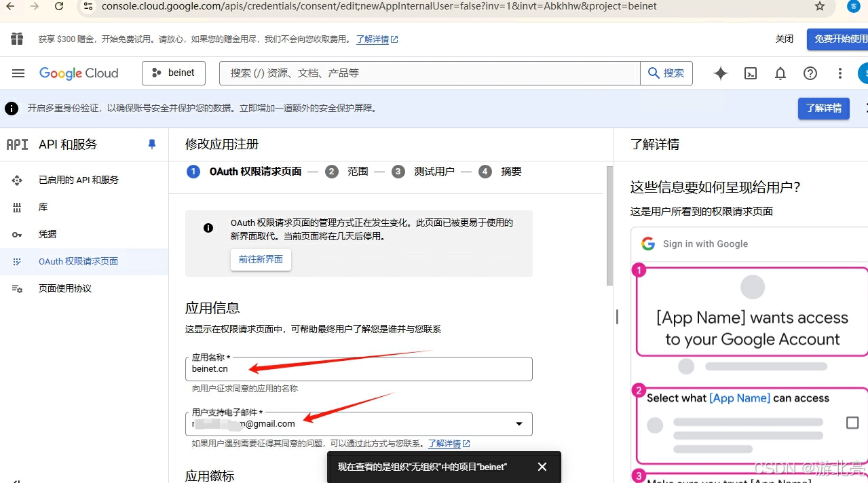The width and height of the screenshot is (868, 483).
Task: Select OAuth 权限请求页面 in sidebar
Action: coord(84,261)
